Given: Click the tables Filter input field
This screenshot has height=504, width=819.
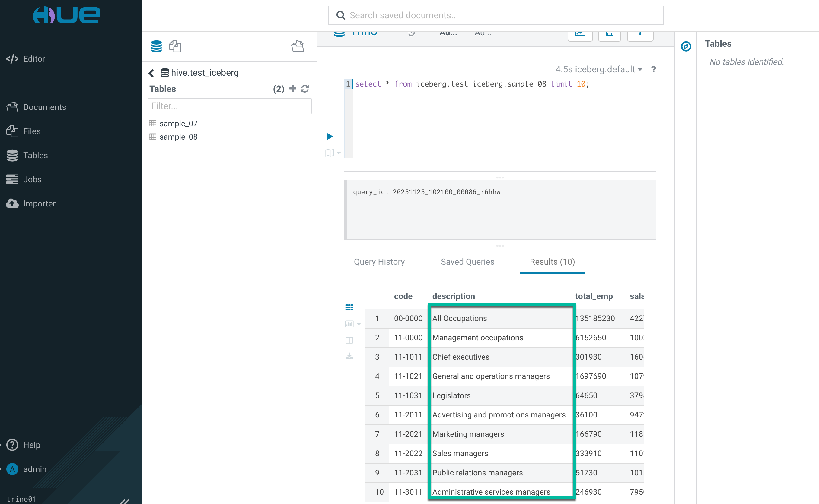Looking at the screenshot, I should coord(230,106).
